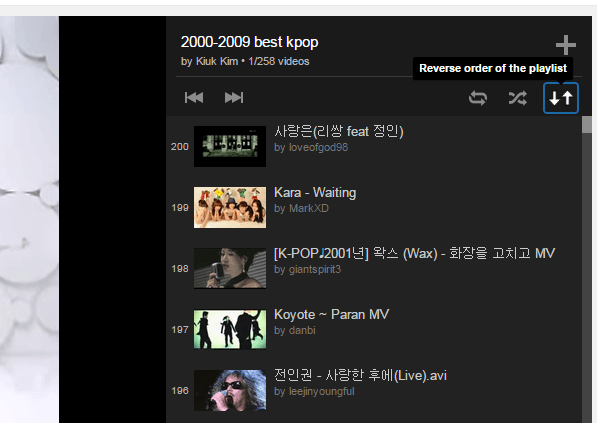
Task: Select the Kara - Waiting thumbnail
Action: pyautogui.click(x=230, y=207)
